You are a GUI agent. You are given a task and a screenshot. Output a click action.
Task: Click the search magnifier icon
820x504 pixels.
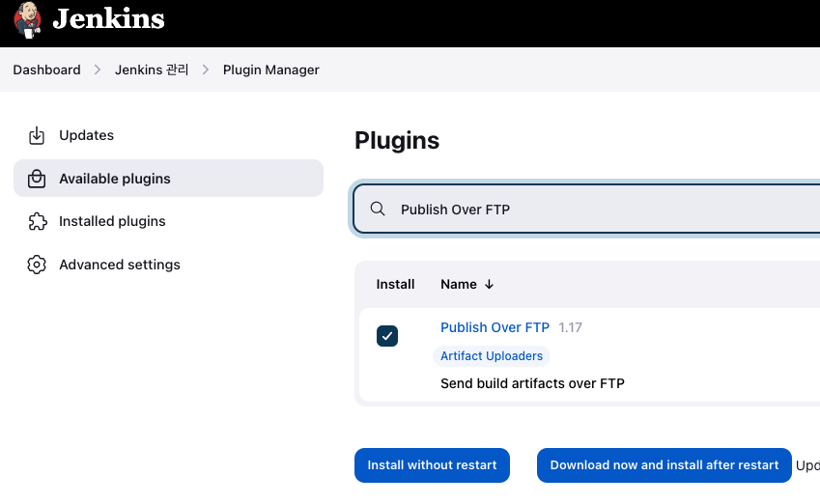tap(378, 210)
